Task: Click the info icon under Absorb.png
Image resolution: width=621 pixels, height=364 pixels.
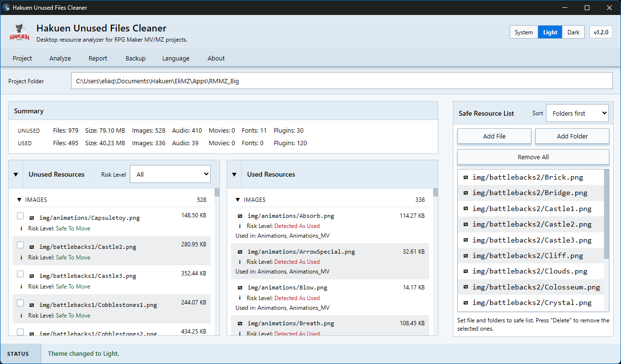Action: (x=240, y=226)
